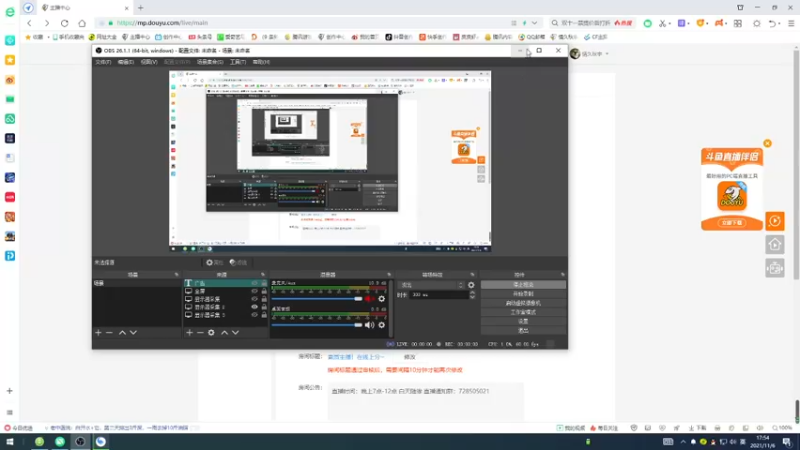Image resolution: width=800 pixels, height=450 pixels.
Task: Remove the selected scene with the minus icon
Action: pyautogui.click(x=109, y=333)
